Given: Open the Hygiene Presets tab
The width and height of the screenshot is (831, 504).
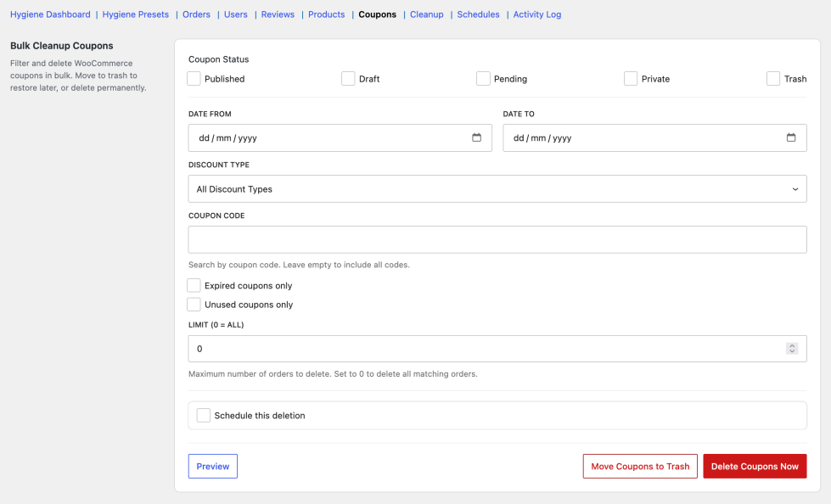Looking at the screenshot, I should pos(136,14).
